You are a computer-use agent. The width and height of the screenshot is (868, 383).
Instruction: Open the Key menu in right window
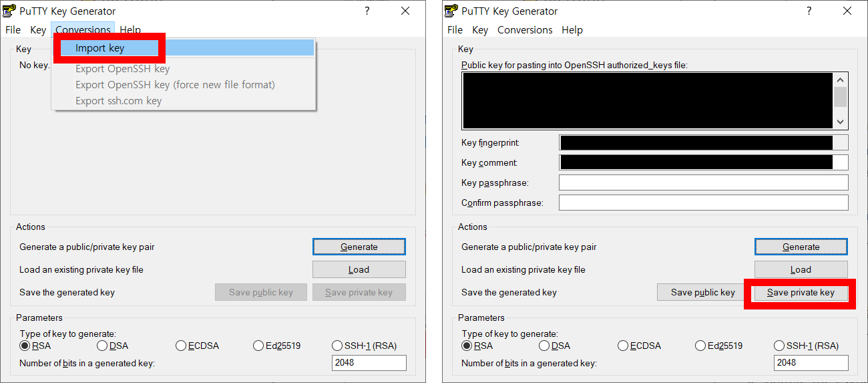(480, 29)
